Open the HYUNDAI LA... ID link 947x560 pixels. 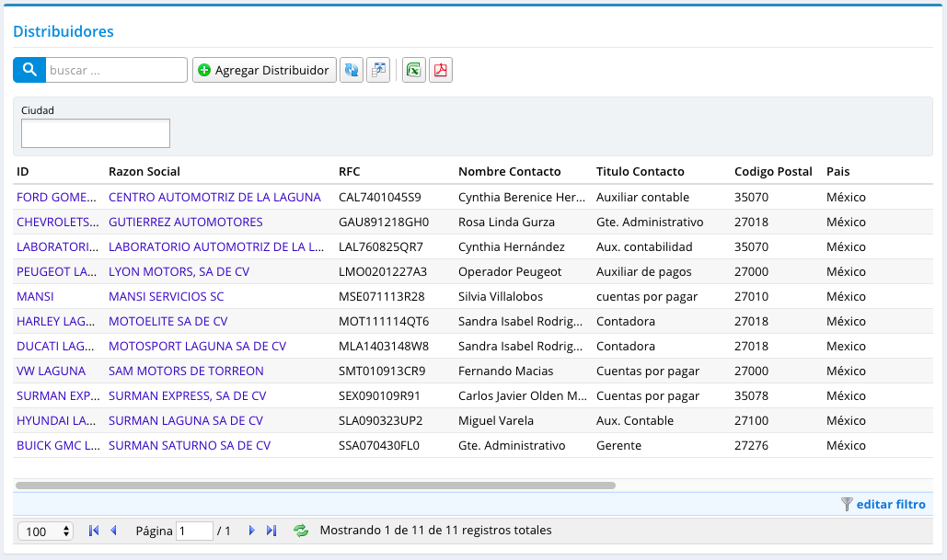[55, 420]
